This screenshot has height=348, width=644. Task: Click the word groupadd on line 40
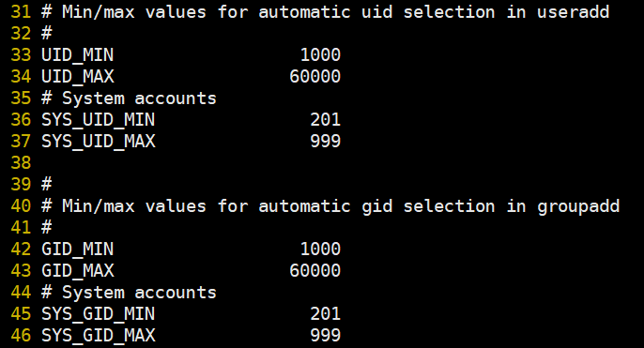(578, 206)
